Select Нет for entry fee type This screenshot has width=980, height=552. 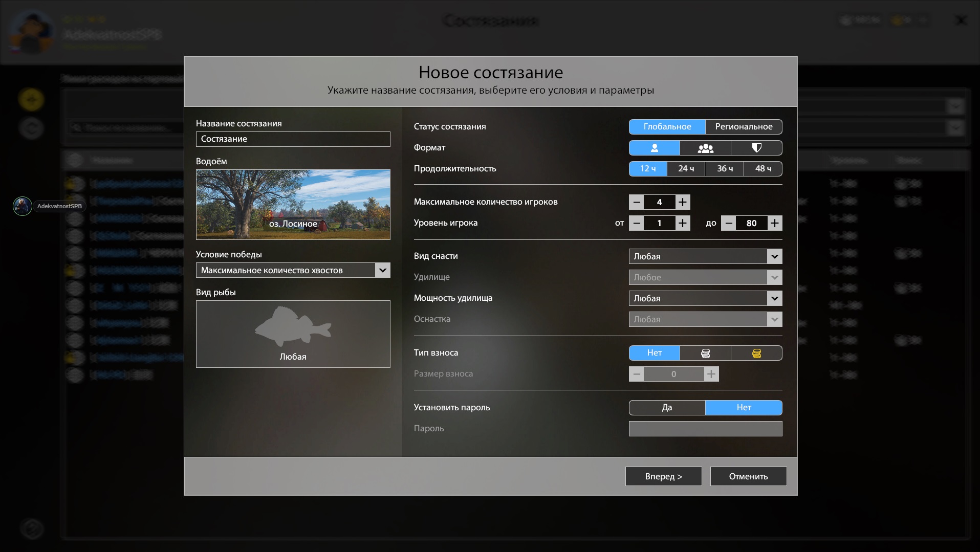[654, 353]
